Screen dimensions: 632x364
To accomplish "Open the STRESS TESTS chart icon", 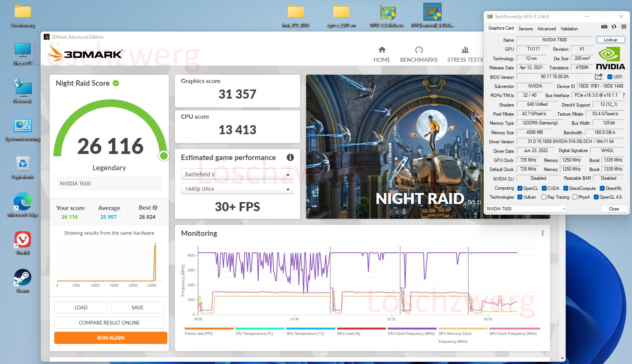I will [465, 50].
